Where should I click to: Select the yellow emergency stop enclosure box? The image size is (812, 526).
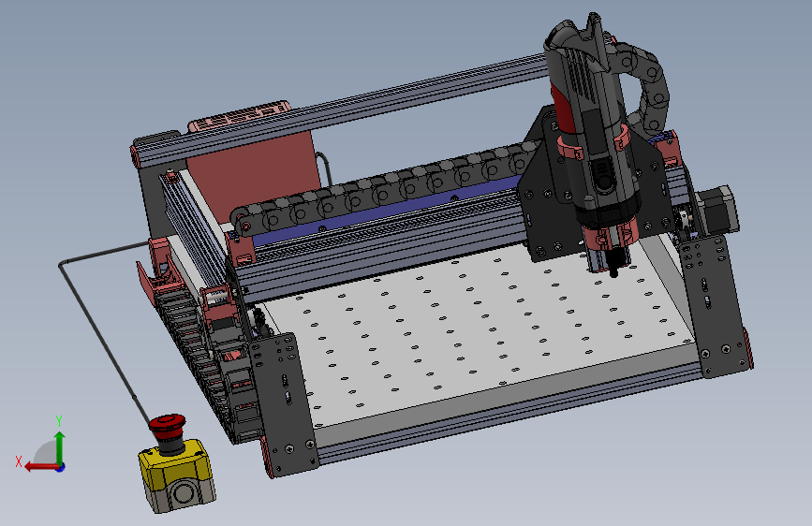[x=177, y=475]
